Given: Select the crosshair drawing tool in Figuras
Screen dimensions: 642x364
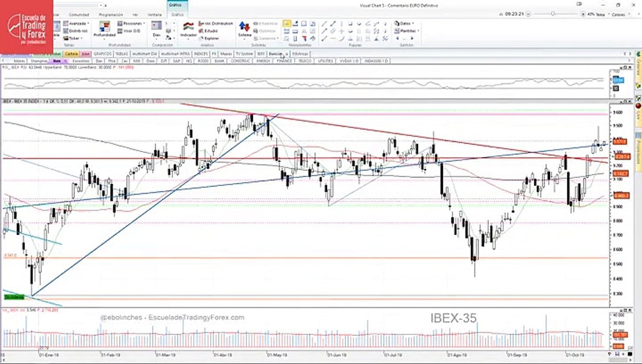Looking at the screenshot, I should click(x=342, y=31).
